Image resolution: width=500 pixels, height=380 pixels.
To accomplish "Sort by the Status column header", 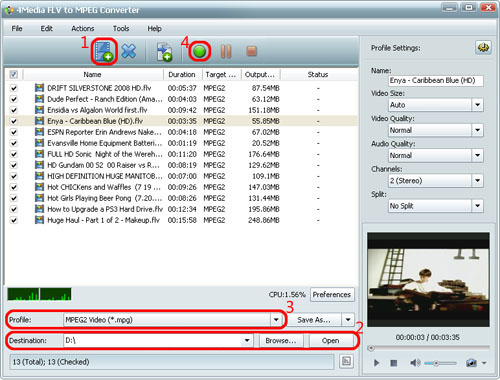I will (x=318, y=74).
